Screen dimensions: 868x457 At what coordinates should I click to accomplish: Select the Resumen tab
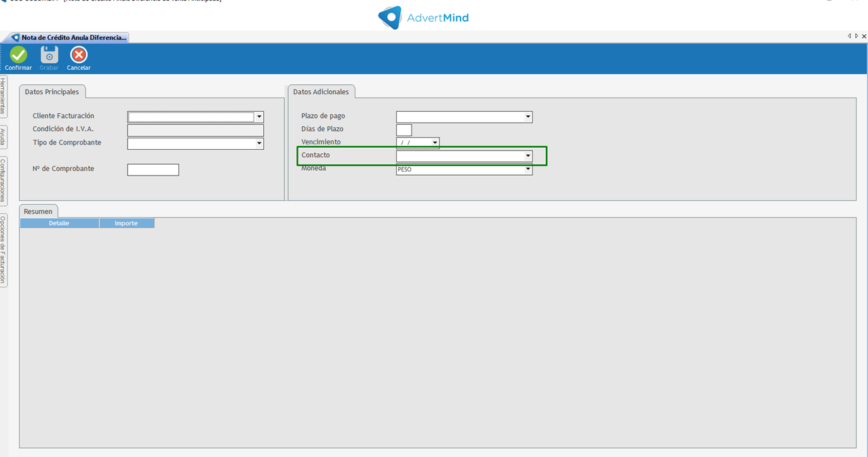tap(38, 212)
